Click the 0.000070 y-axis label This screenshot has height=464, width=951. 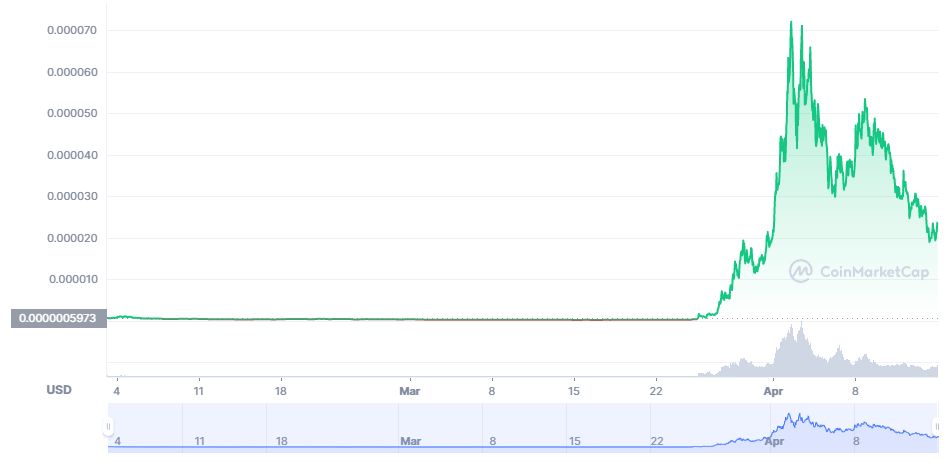72,30
